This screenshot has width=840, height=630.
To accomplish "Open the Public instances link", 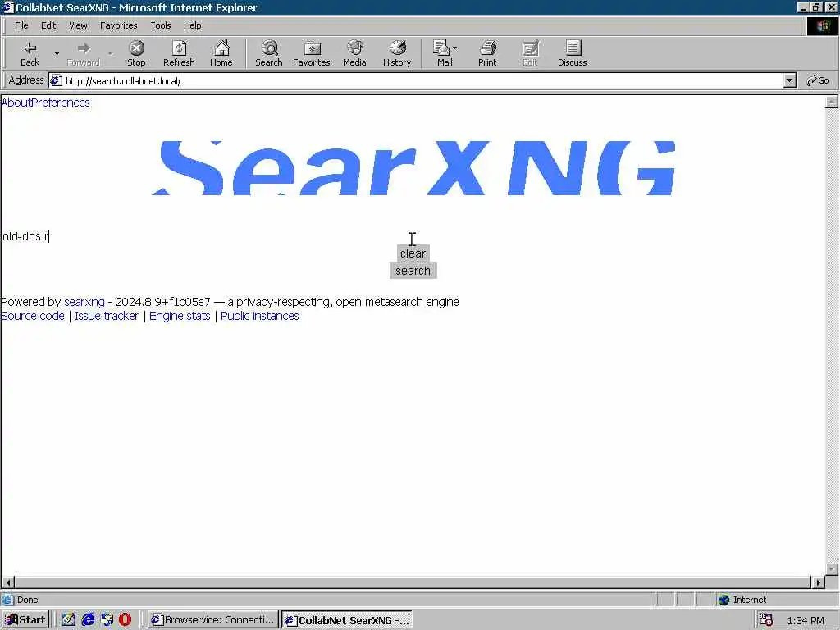I will (260, 316).
